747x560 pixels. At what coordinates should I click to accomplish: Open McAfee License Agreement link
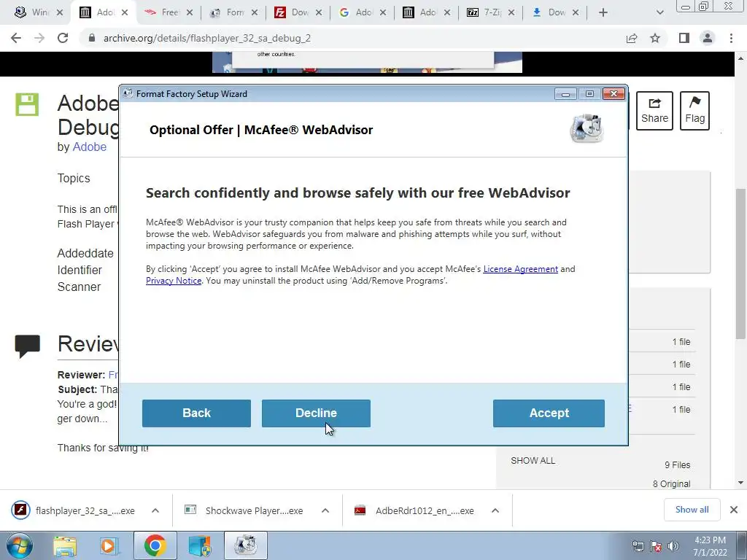coord(520,269)
